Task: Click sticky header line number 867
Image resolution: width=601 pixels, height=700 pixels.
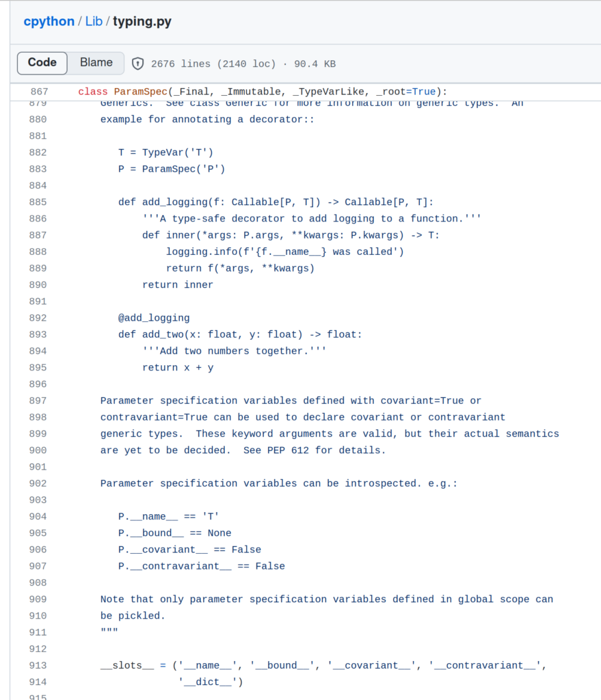Action: click(x=39, y=92)
